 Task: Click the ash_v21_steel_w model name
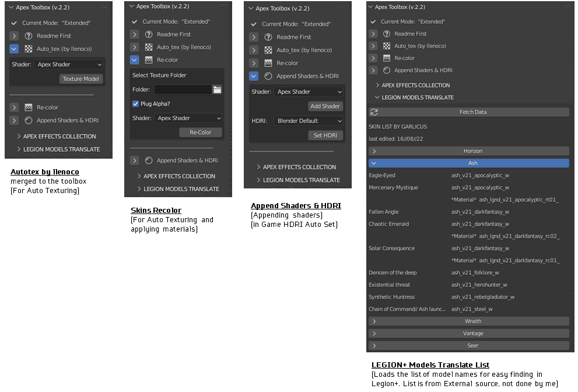click(x=472, y=309)
